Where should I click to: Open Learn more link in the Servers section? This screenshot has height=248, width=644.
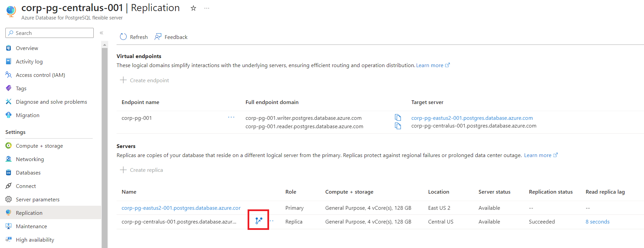click(x=541, y=155)
